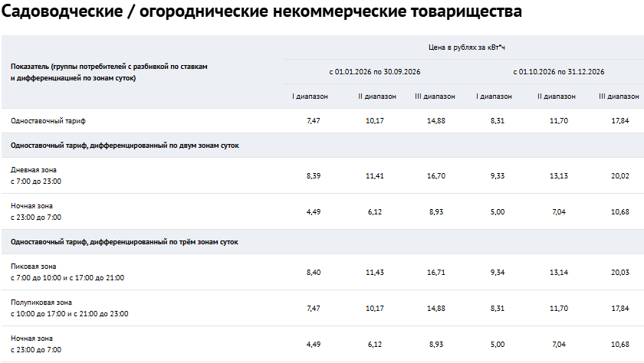This screenshot has width=644, height=363.
Task: Click the page heading about садоводческие товарищества
Action: coord(262,12)
